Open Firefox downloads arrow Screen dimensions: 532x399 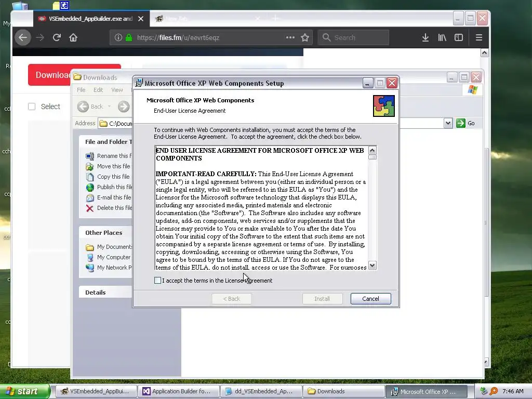[425, 37]
